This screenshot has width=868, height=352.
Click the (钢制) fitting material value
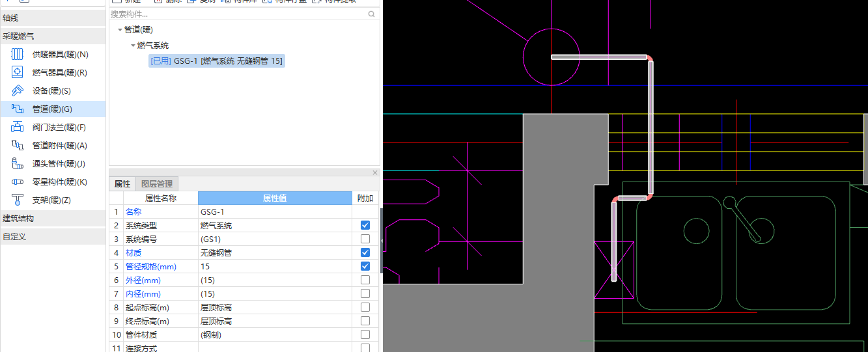point(275,334)
